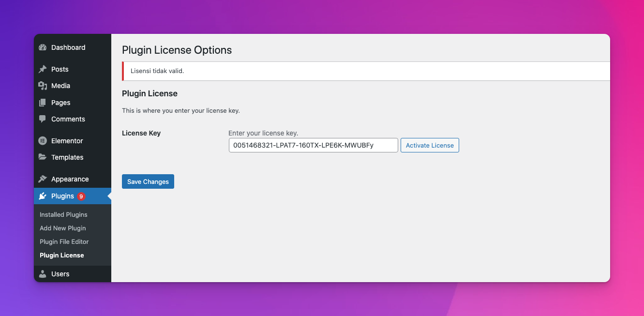Go to Add New Plugin
Viewport: 644px width, 316px height.
tap(62, 228)
